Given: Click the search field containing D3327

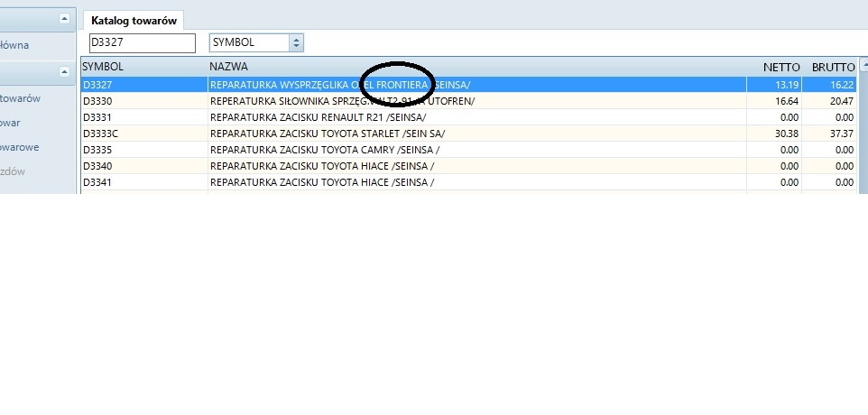Looking at the screenshot, I should click(x=142, y=42).
